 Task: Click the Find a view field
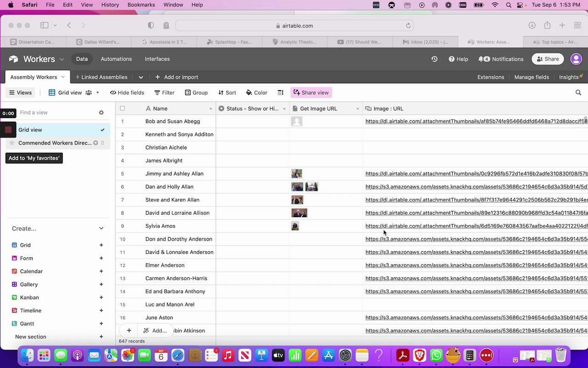click(x=55, y=112)
